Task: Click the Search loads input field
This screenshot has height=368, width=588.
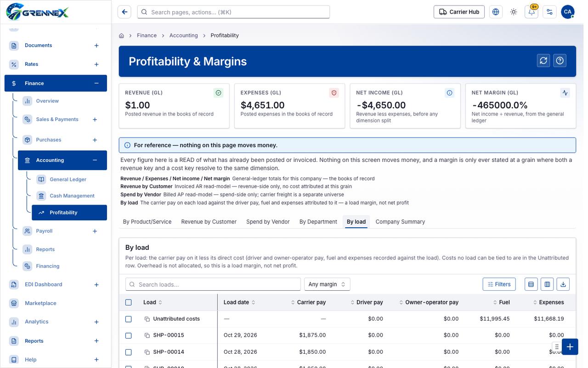Action: coord(213,284)
